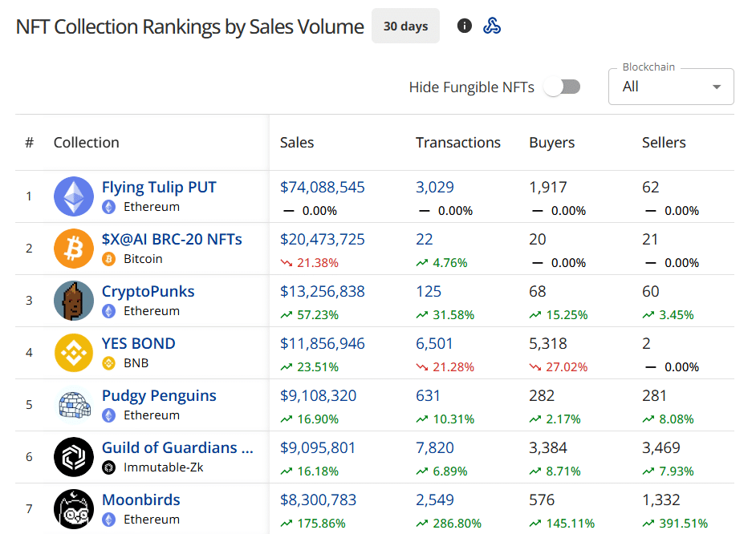Click the small Bitcoin icon under $X@AI BRC-20

click(x=109, y=259)
